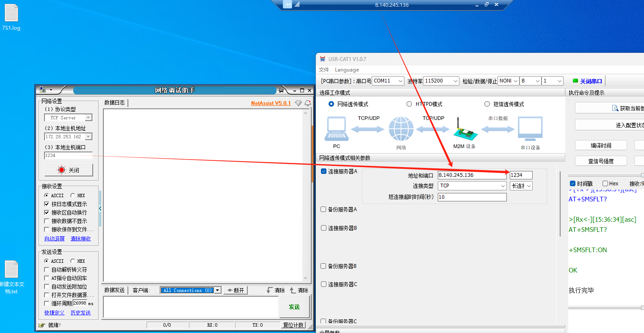This screenshot has width=644, height=333.
Task: Click the PC laptop icon in mode diagram
Action: tap(337, 129)
